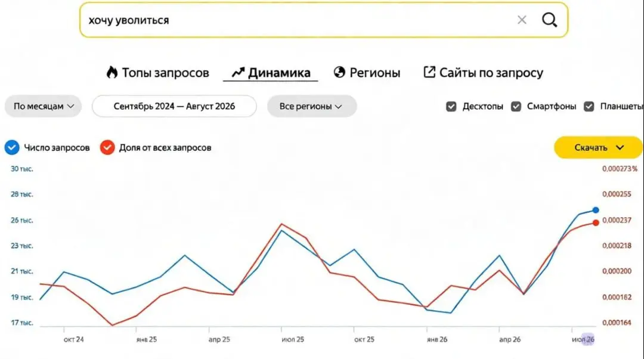This screenshot has width=644, height=359.
Task: Click the '17 тыс.' left axis value
Action: [22, 323]
